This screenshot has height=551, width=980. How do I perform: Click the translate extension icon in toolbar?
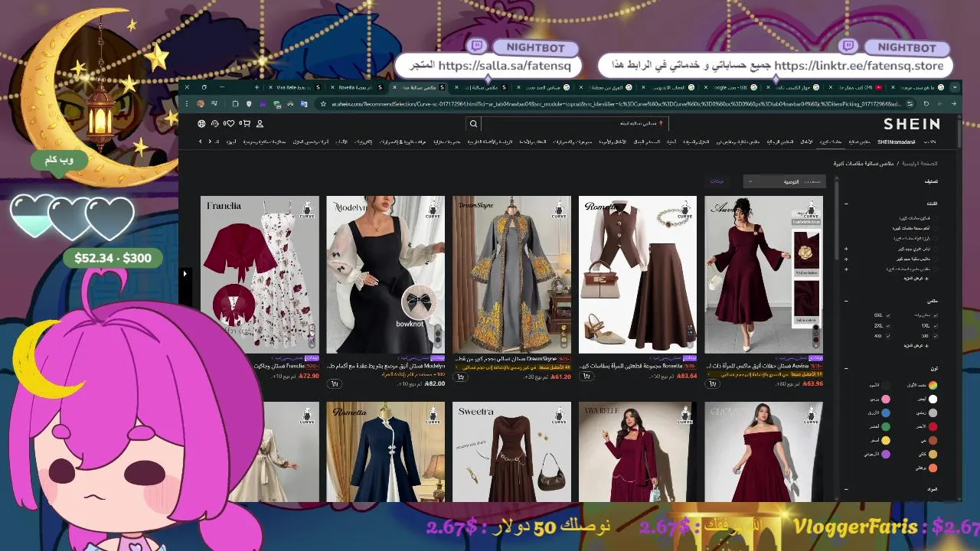(x=304, y=103)
